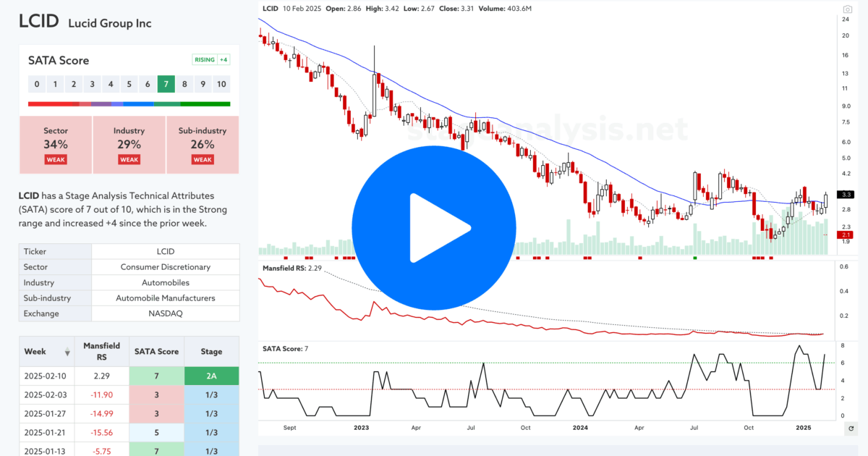Click the 2025-01-27 week row
The width and height of the screenshot is (868, 456).
coord(129,413)
